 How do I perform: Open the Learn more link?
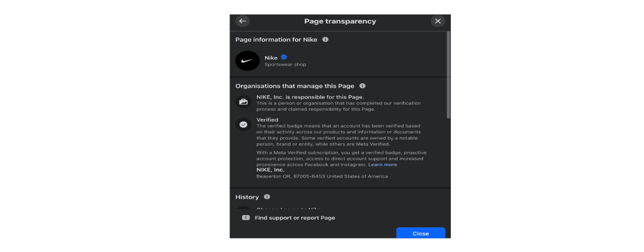point(382,165)
